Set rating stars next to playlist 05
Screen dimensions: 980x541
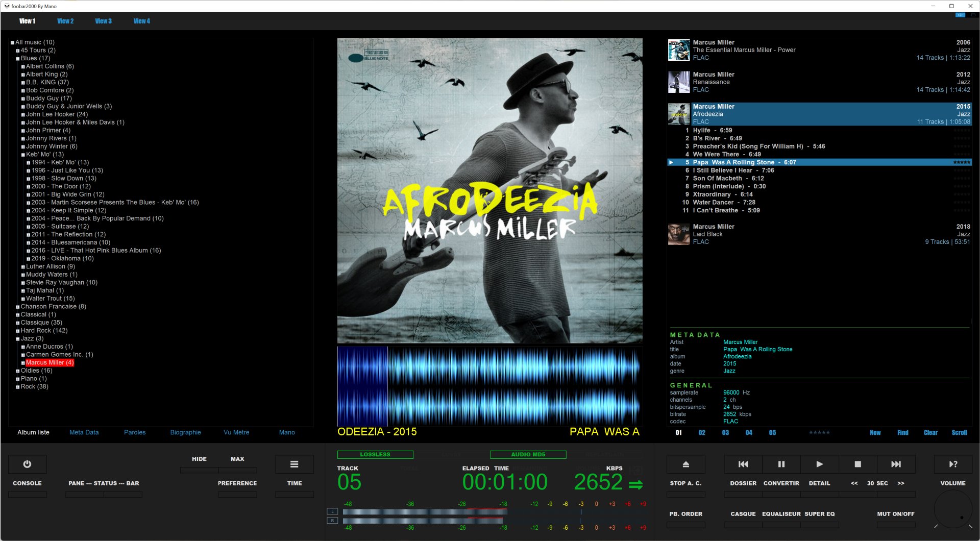819,432
